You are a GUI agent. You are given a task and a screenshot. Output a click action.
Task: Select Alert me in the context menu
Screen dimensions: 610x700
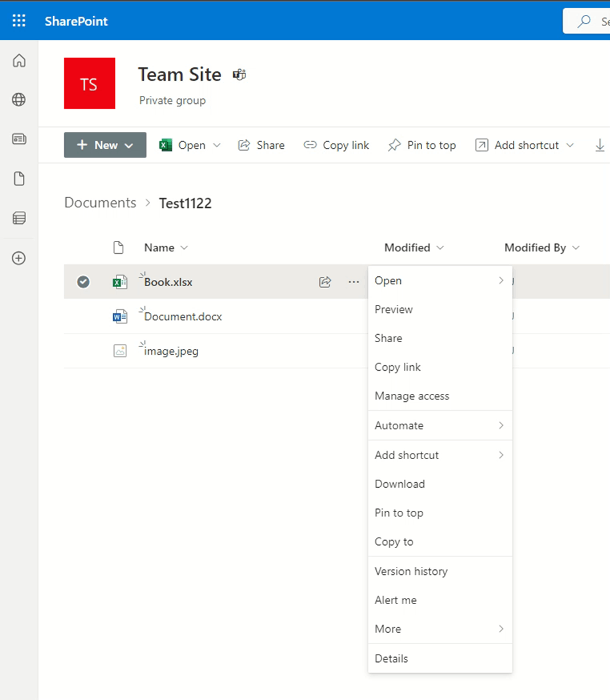(x=440, y=600)
